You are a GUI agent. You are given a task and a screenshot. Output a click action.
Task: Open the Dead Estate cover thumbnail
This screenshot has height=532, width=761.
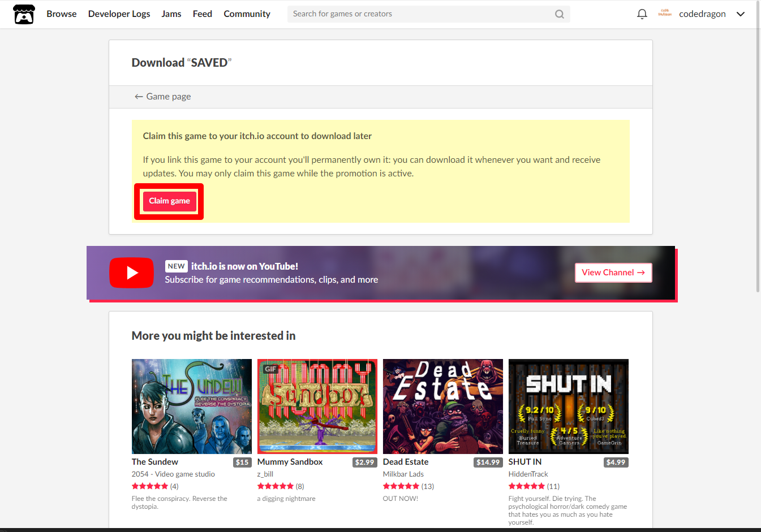pyautogui.click(x=443, y=406)
